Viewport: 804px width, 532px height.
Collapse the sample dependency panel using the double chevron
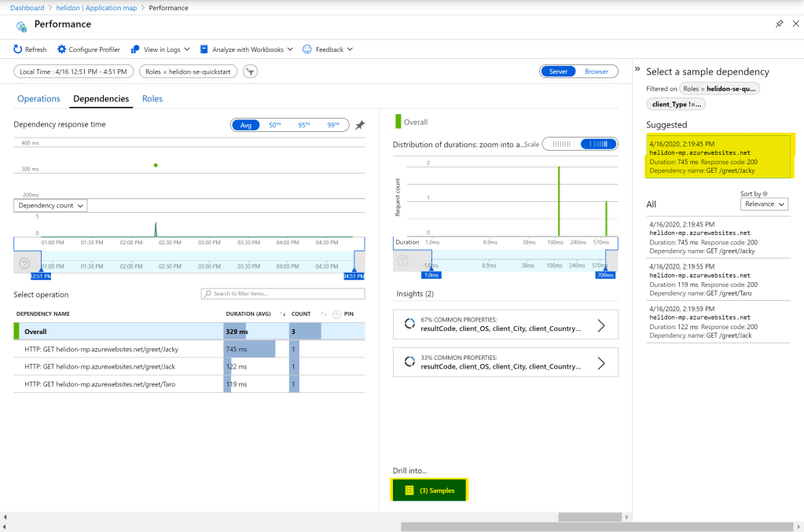(x=637, y=69)
